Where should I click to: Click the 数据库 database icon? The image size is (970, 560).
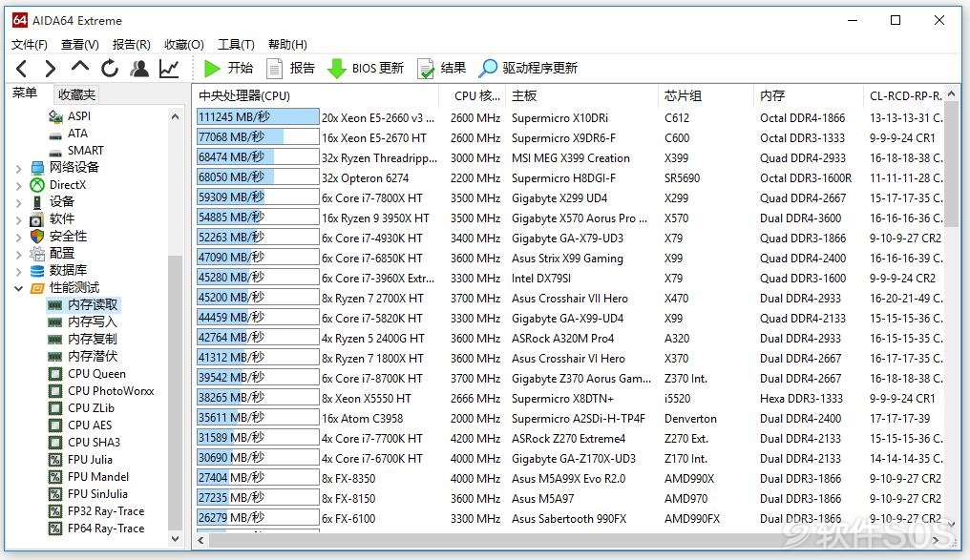[38, 271]
